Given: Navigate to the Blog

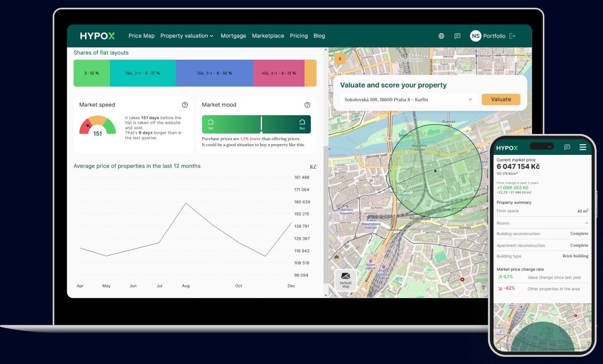Looking at the screenshot, I should point(319,36).
